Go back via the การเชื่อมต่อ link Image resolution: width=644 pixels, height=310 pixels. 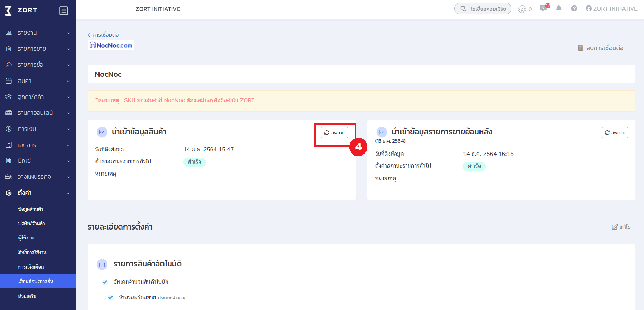(x=103, y=35)
